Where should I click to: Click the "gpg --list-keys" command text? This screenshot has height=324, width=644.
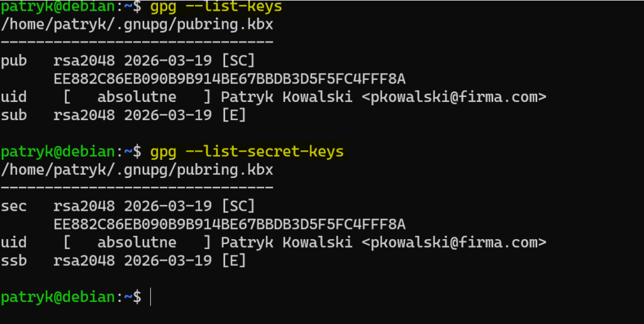click(x=216, y=8)
